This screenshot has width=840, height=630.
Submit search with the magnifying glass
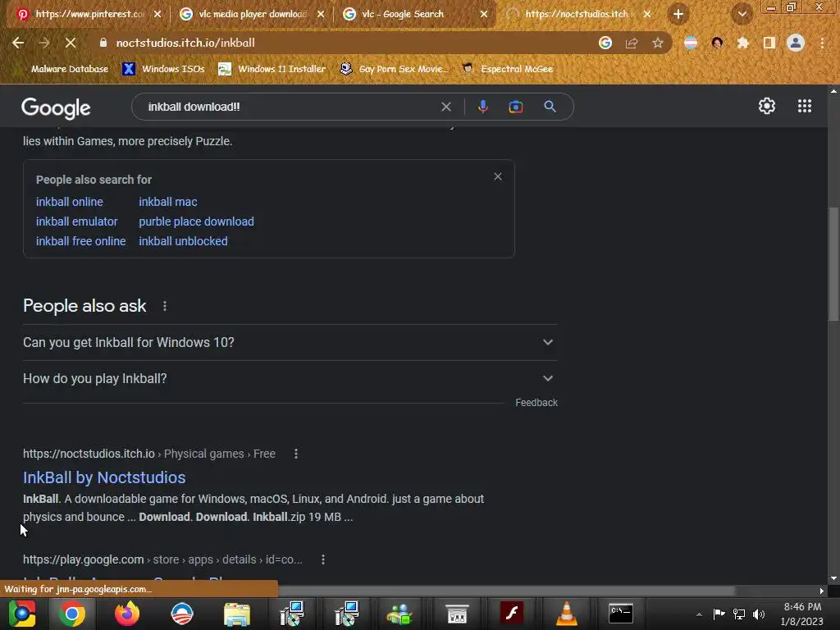(550, 106)
